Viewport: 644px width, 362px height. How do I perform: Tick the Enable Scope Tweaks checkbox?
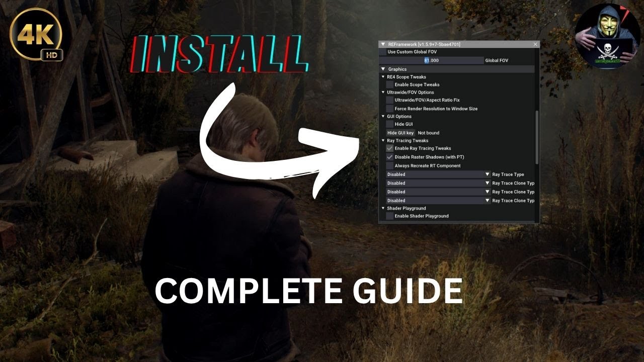point(390,84)
